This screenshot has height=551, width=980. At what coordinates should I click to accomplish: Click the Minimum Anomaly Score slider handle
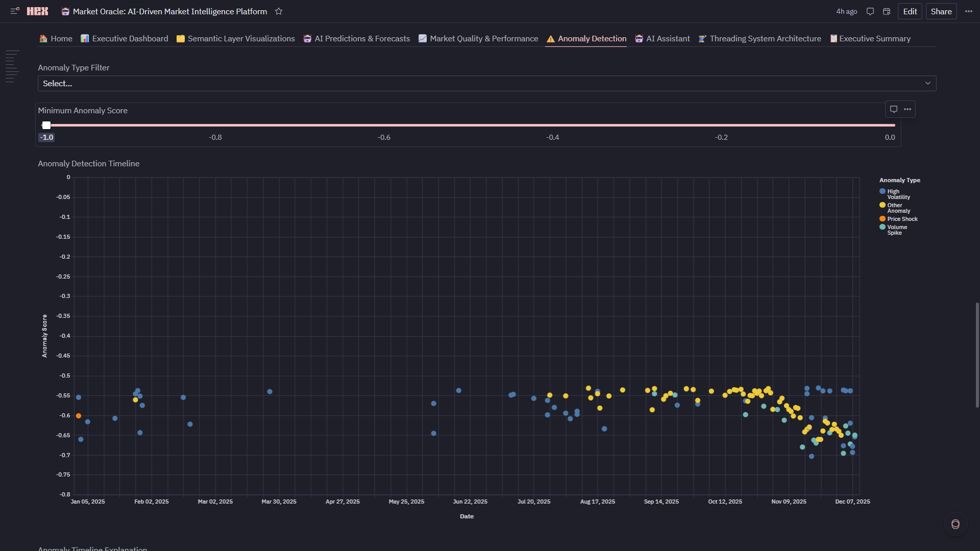[x=46, y=126]
